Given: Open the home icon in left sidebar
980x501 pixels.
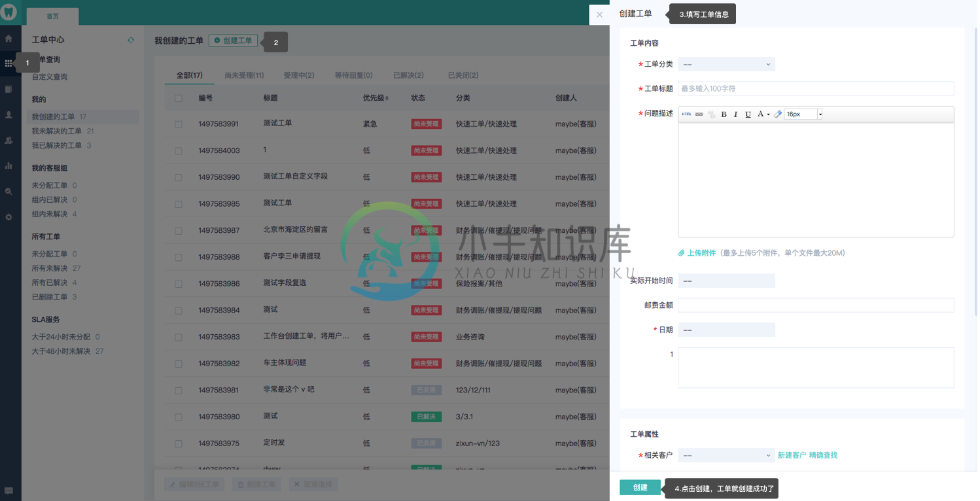Looking at the screenshot, I should [x=9, y=39].
